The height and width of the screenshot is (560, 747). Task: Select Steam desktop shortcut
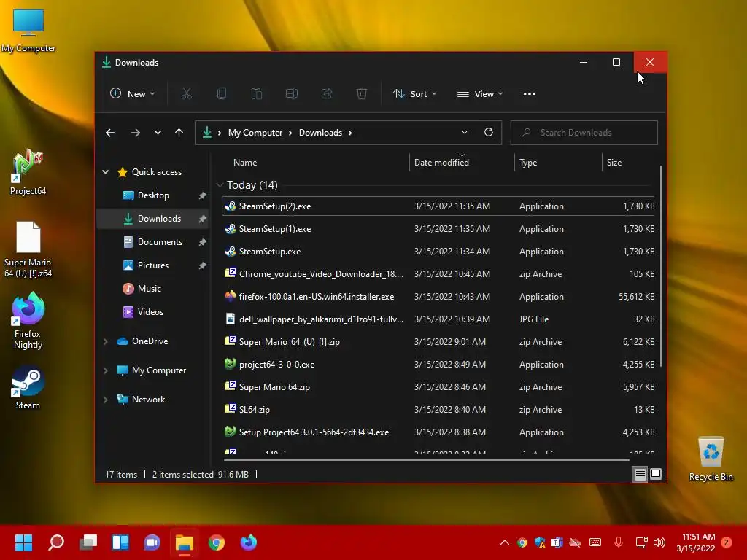tap(28, 388)
